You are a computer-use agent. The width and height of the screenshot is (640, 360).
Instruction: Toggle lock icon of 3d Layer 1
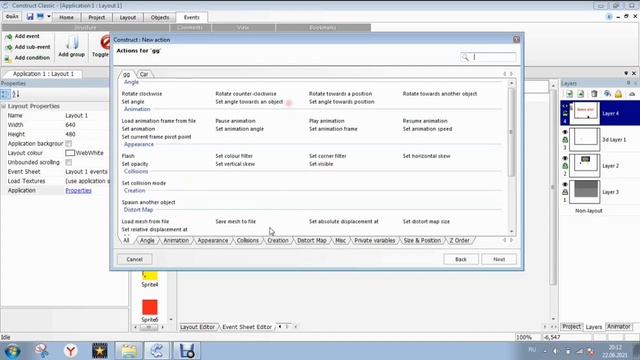(x=565, y=140)
